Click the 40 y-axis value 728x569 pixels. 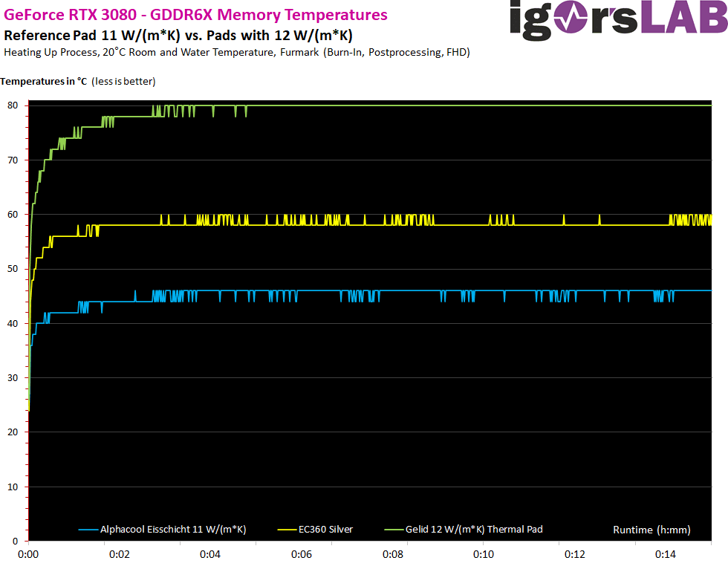(x=13, y=323)
